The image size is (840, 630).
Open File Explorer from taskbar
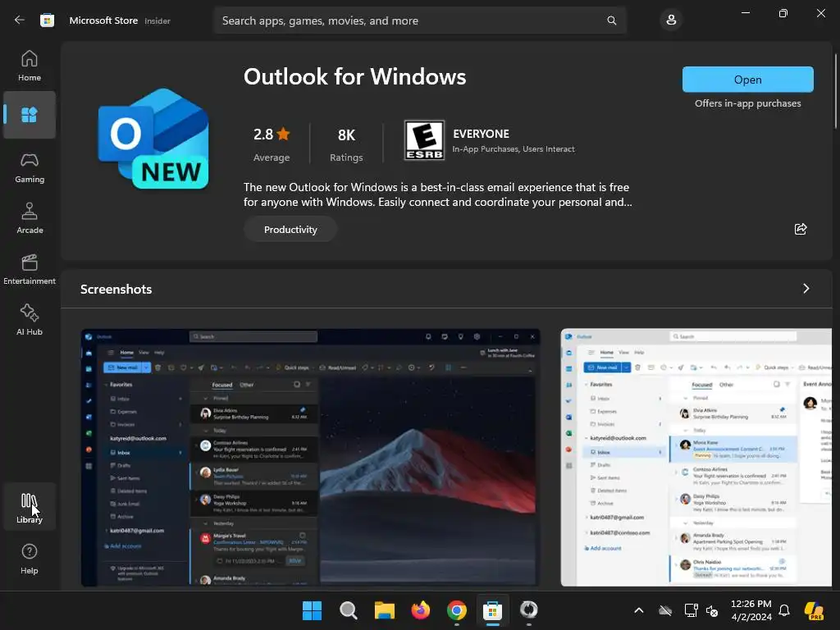[384, 610]
